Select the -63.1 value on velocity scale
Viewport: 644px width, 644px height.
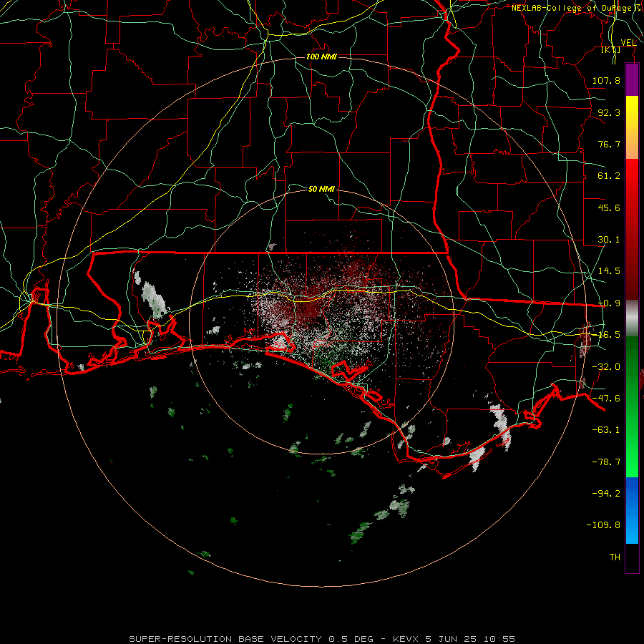[606, 430]
